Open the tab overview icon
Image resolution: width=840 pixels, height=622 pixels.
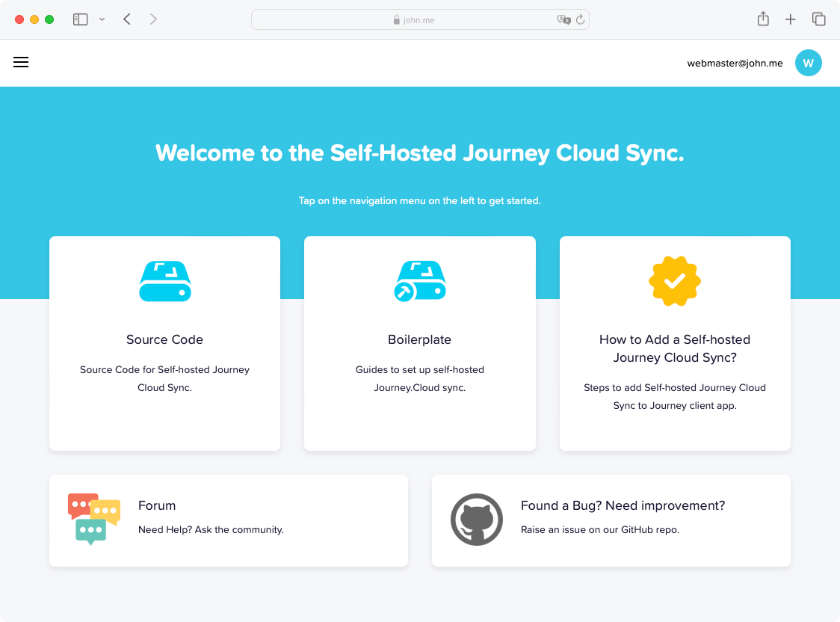819,19
